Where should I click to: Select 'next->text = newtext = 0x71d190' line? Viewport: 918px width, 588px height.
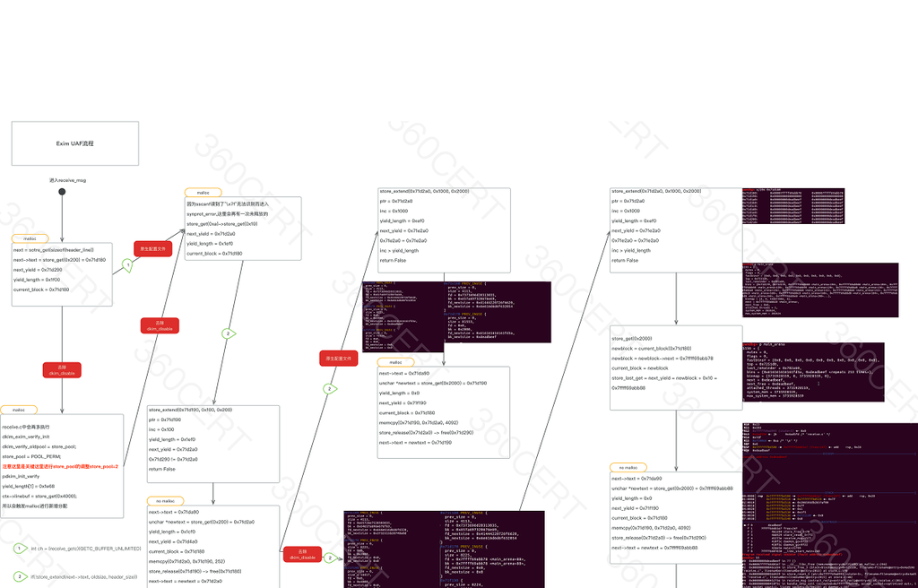[x=417, y=443]
